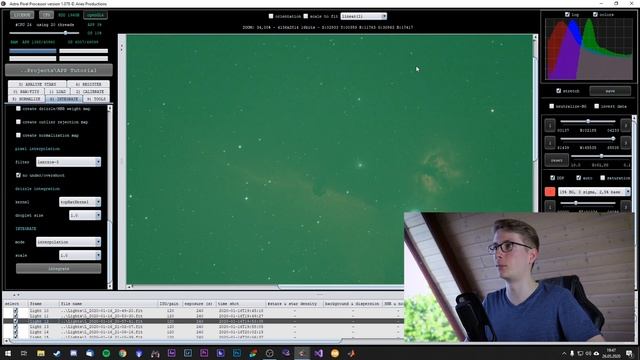Open the LICENSE button
Image resolution: width=640 pixels, height=360 pixels.
(22, 15)
